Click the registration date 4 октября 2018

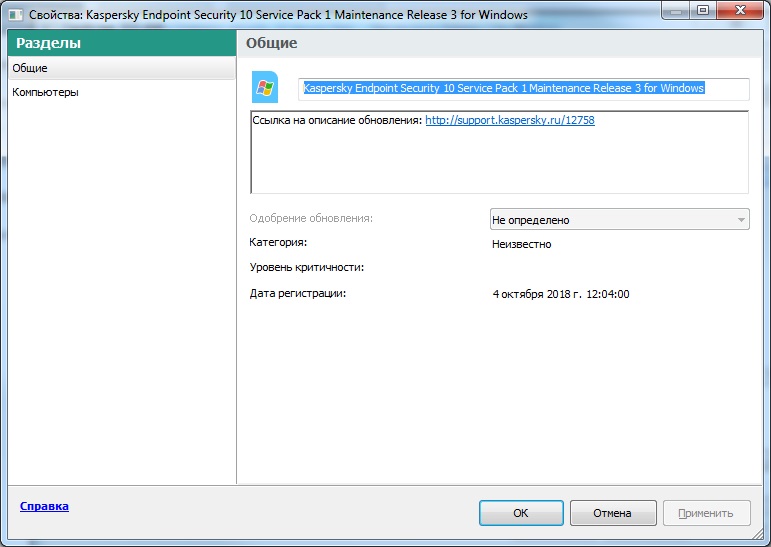point(561,294)
